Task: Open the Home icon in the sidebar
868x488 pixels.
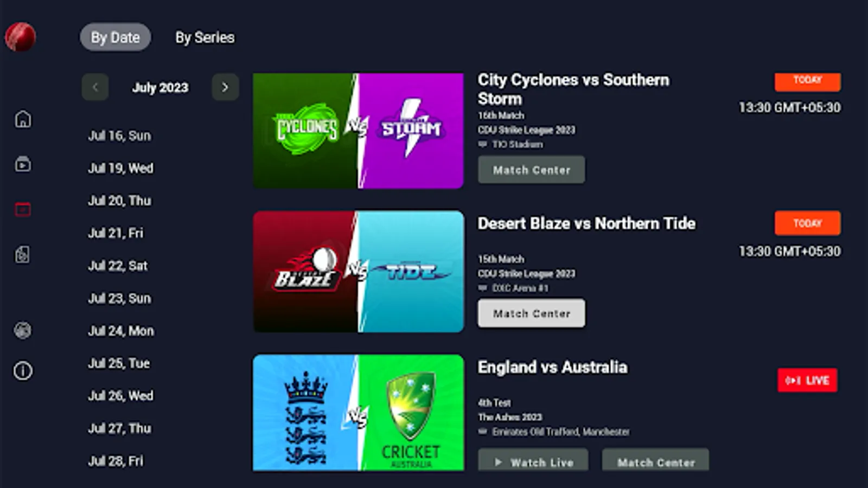Action: click(23, 119)
